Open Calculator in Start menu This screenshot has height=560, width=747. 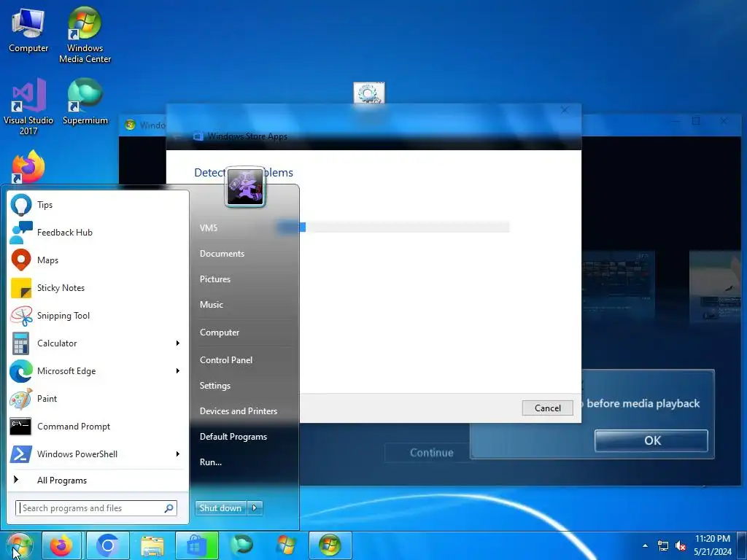90,343
